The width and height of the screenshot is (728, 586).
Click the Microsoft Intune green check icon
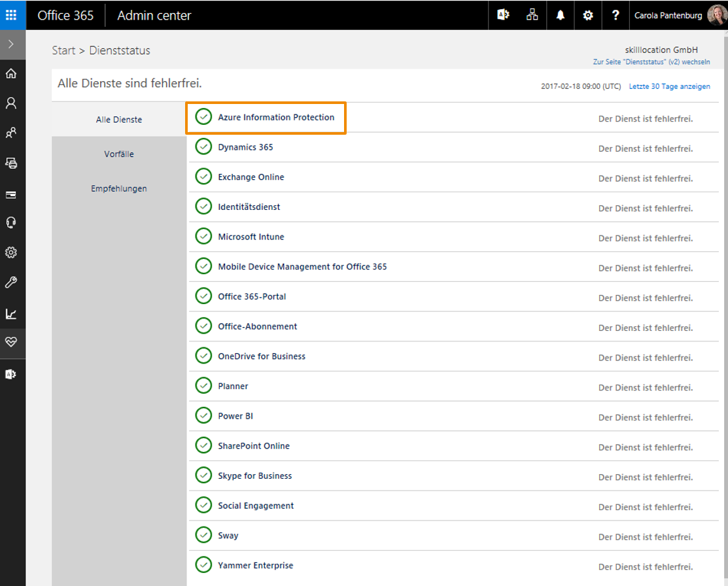(x=203, y=236)
